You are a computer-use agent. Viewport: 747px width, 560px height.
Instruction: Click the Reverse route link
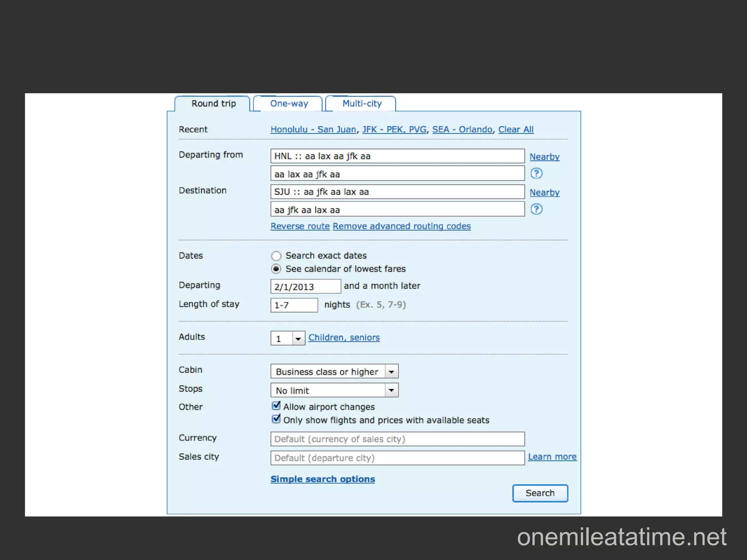click(300, 226)
